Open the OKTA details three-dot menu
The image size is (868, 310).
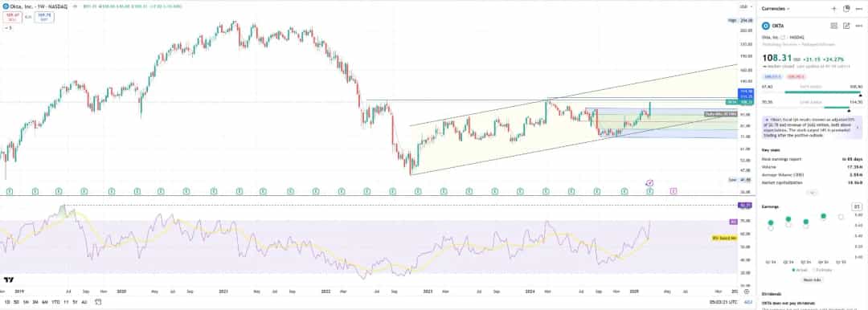858,26
